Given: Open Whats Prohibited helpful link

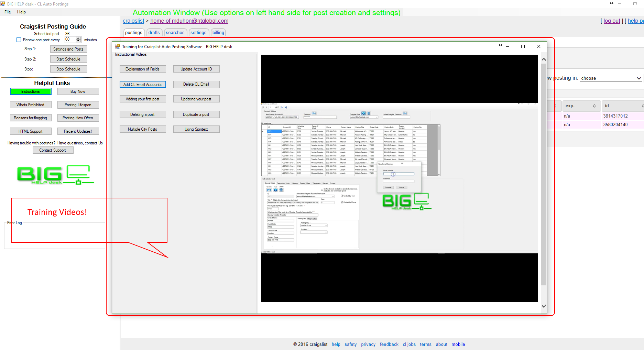Looking at the screenshot, I should point(31,105).
